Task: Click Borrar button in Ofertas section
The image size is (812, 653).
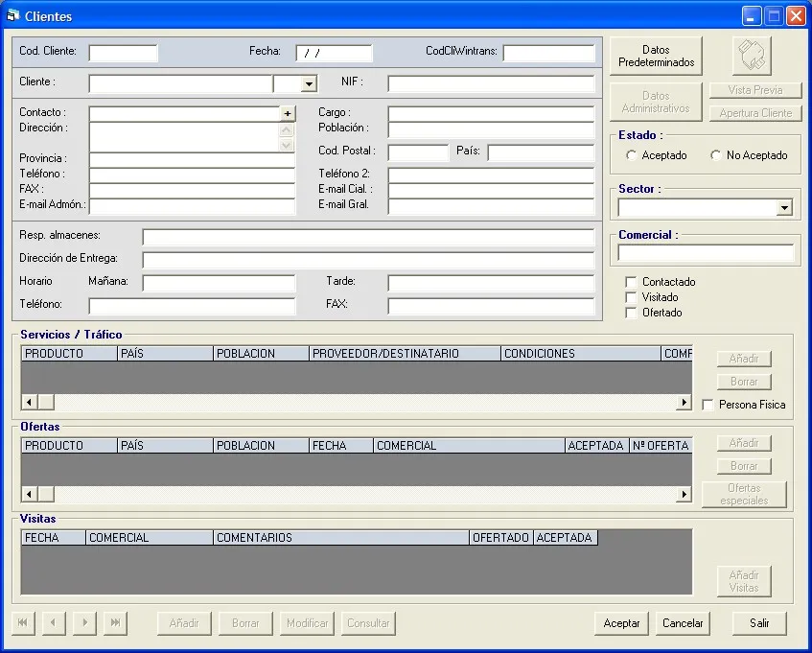Action: (744, 466)
